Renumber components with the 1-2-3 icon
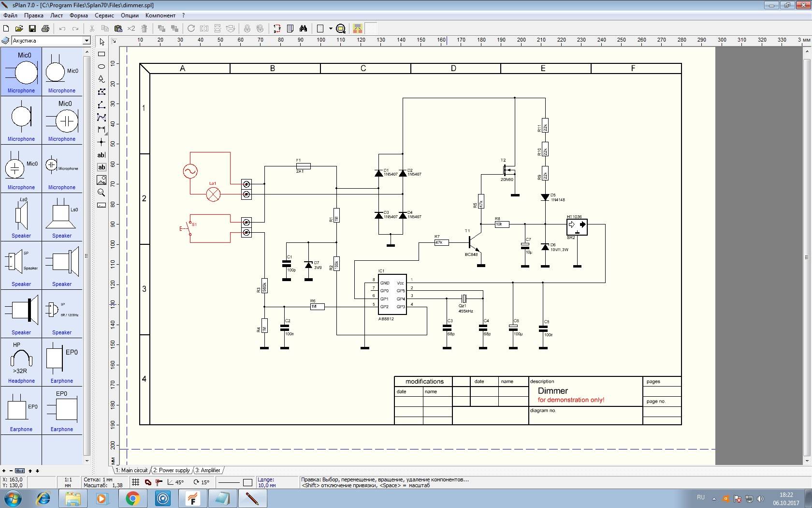The width and height of the screenshot is (812, 508). (277, 29)
